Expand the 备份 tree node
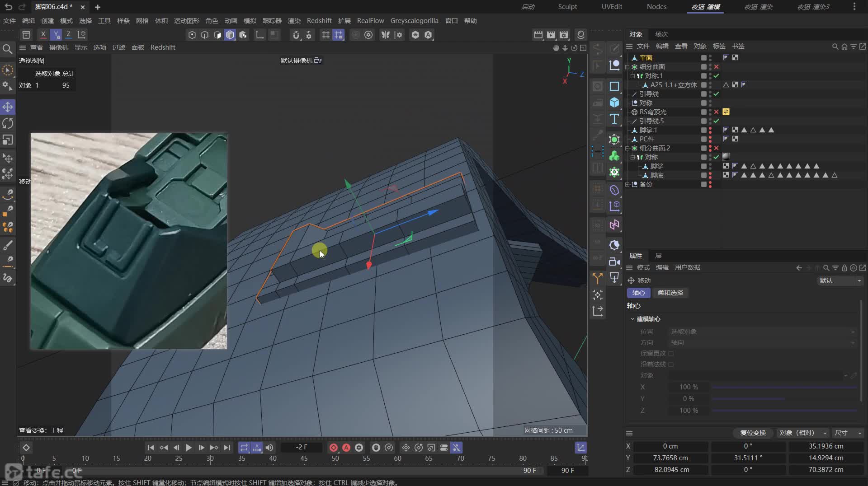The width and height of the screenshot is (868, 486). [627, 184]
